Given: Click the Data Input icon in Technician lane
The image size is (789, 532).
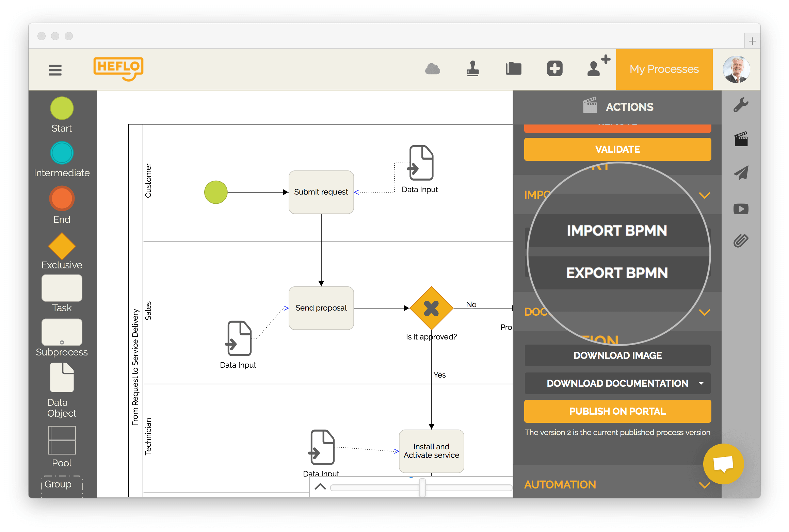Looking at the screenshot, I should [322, 447].
